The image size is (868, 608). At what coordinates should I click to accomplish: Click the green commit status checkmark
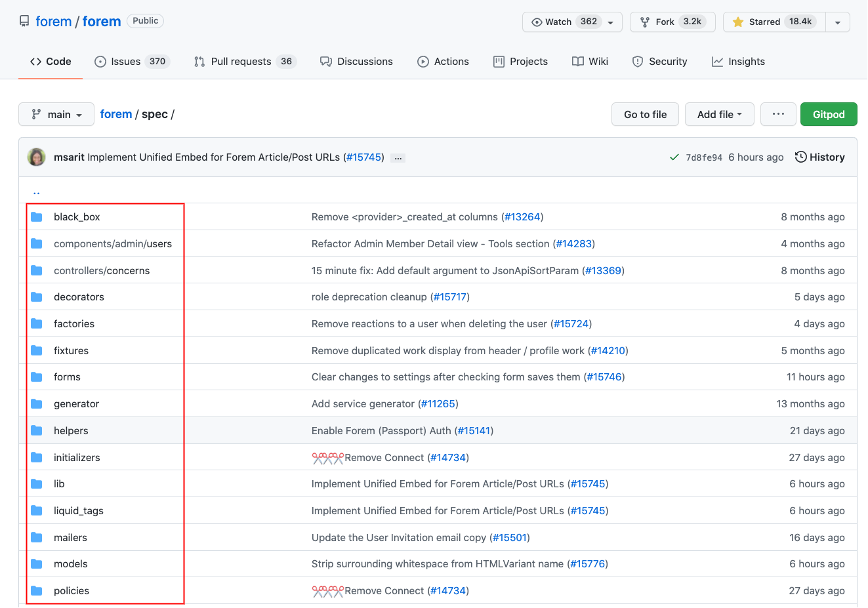tap(674, 157)
